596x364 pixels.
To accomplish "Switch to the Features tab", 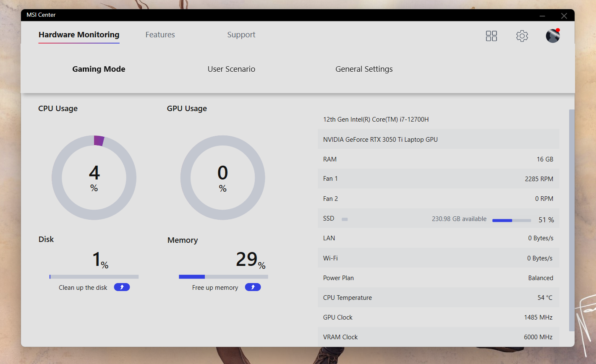I will tap(160, 35).
